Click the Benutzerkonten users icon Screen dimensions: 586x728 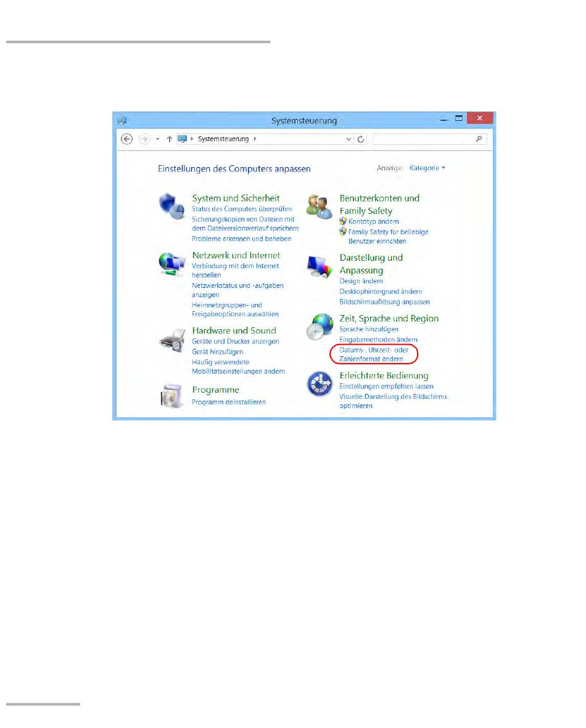(x=320, y=207)
